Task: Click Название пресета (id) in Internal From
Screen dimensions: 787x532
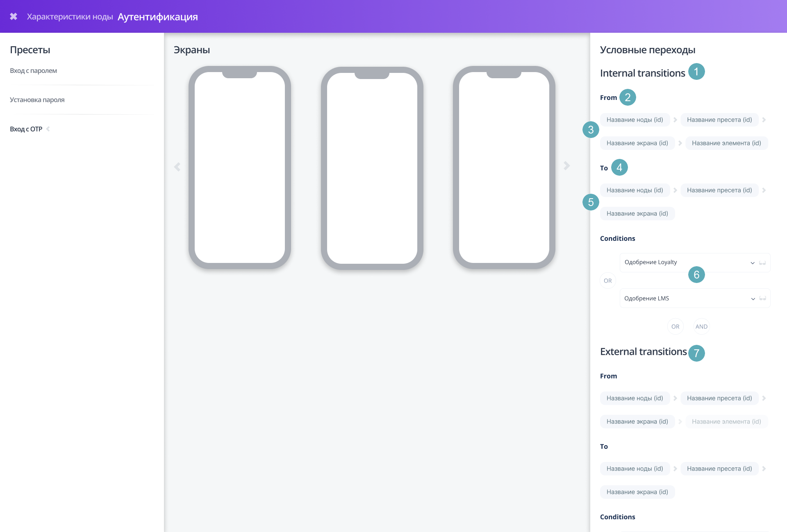Action: (x=719, y=120)
